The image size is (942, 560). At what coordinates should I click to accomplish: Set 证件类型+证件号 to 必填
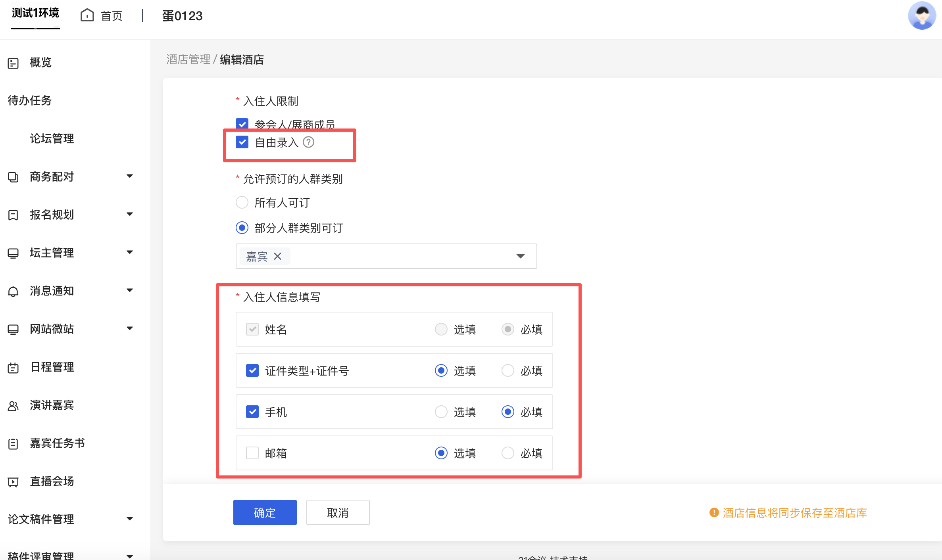(x=508, y=370)
